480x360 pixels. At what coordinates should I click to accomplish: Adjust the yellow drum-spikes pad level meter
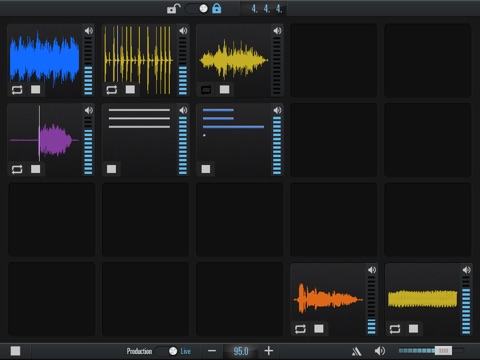[183, 66]
